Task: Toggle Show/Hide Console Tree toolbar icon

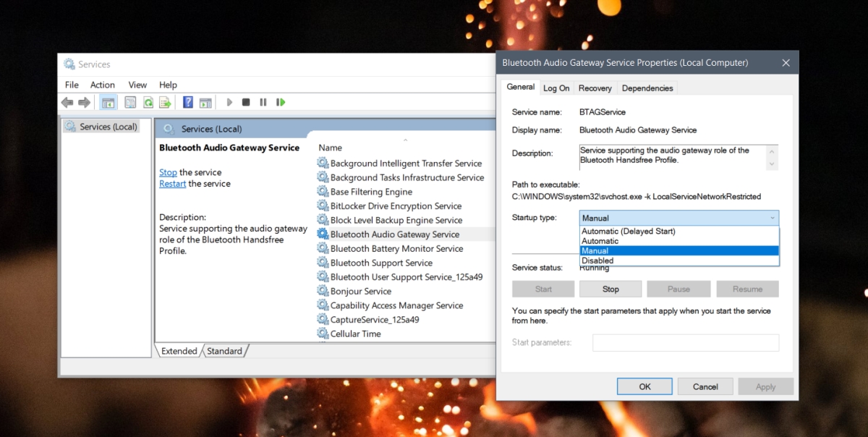Action: pos(108,103)
